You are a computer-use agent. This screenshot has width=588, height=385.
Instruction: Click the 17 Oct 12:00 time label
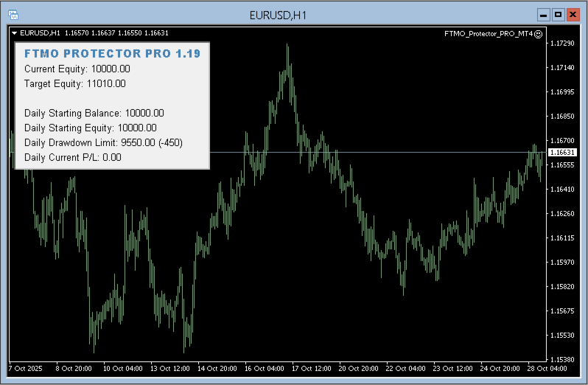click(x=312, y=369)
